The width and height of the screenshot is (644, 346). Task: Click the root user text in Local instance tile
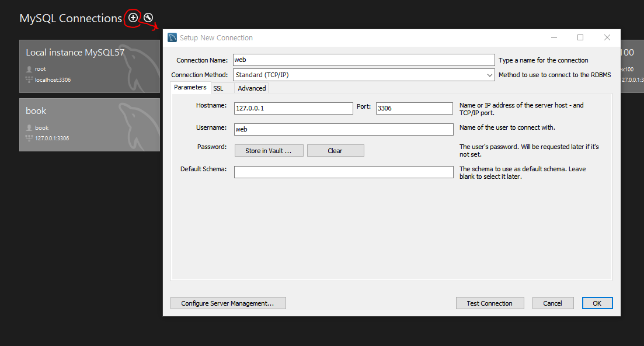pyautogui.click(x=40, y=69)
